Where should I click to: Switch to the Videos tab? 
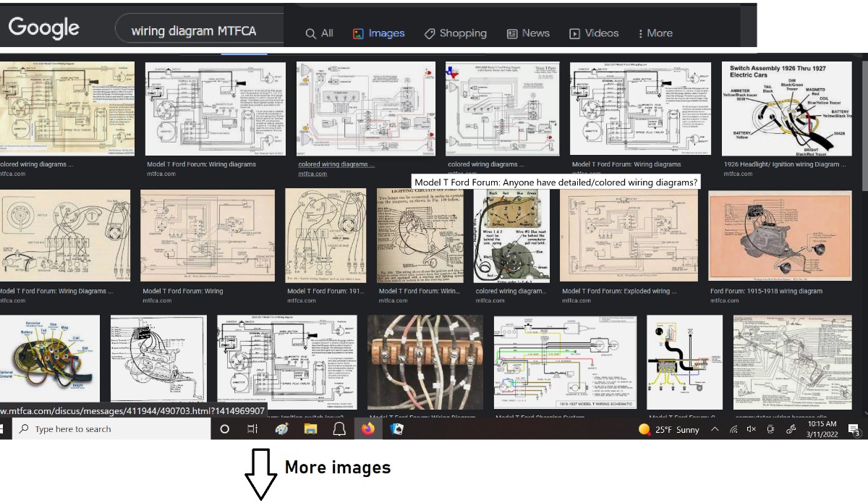[594, 33]
